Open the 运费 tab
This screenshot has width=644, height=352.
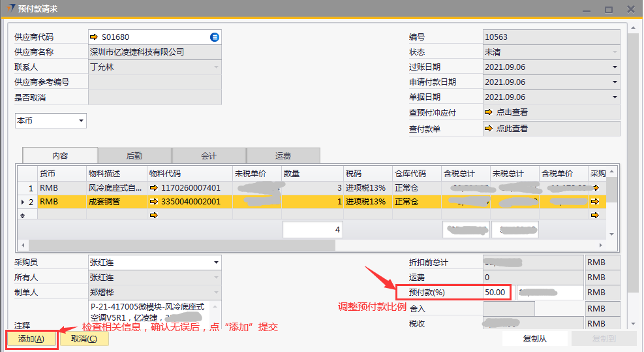pyautogui.click(x=283, y=155)
